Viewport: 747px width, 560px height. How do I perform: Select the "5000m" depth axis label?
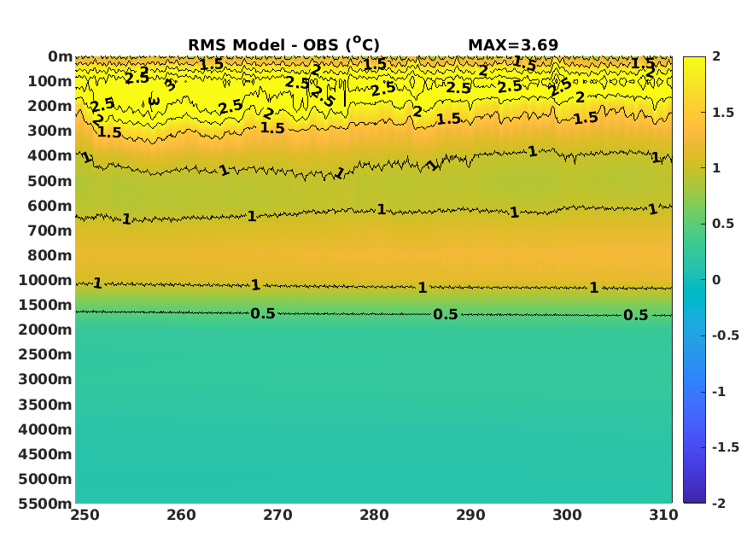pos(45,479)
